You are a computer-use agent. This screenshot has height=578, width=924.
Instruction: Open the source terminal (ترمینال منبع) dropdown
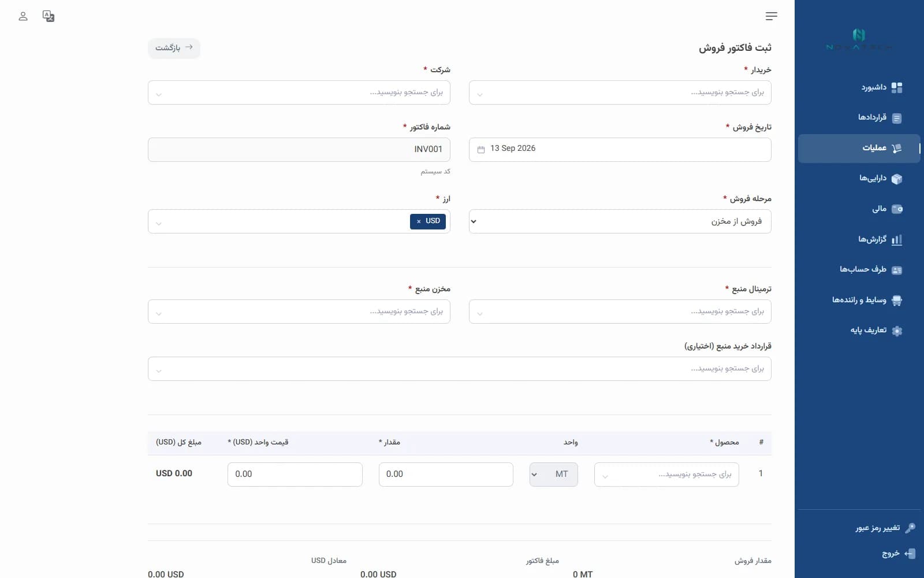[x=620, y=312]
